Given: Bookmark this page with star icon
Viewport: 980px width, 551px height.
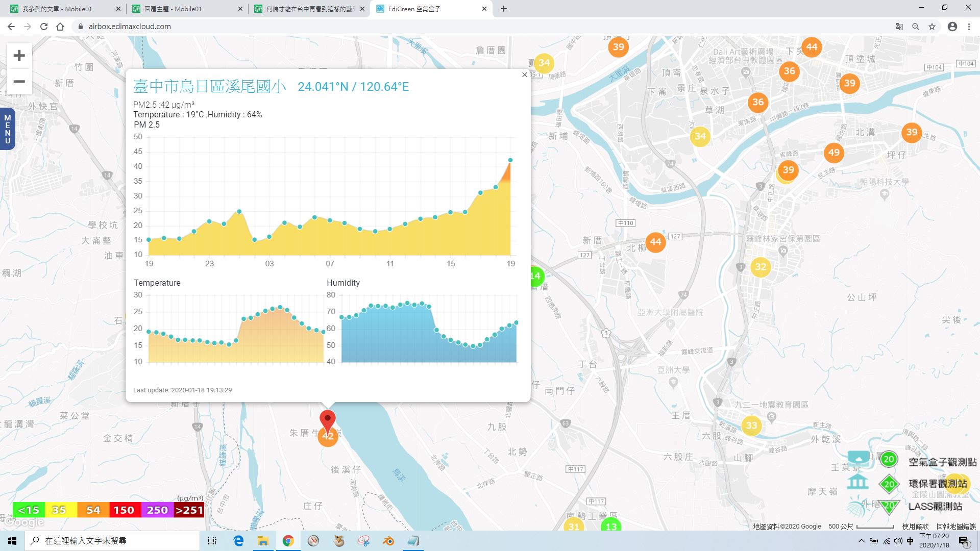Looking at the screenshot, I should point(932,27).
